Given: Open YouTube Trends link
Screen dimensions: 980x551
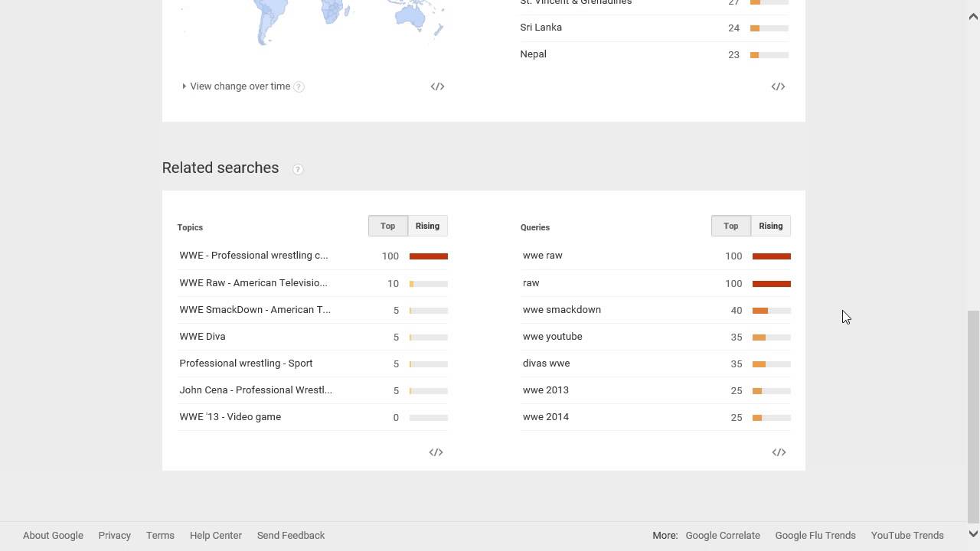Looking at the screenshot, I should pyautogui.click(x=907, y=536).
